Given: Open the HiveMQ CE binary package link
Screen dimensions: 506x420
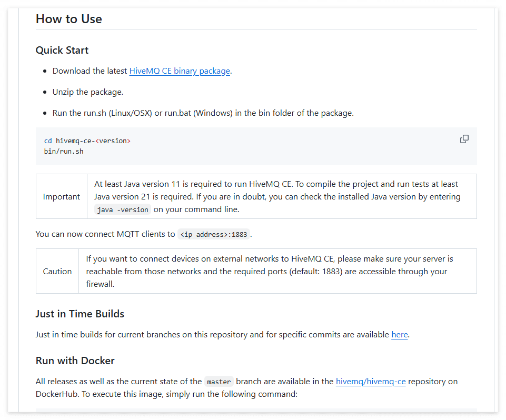Looking at the screenshot, I should (180, 71).
